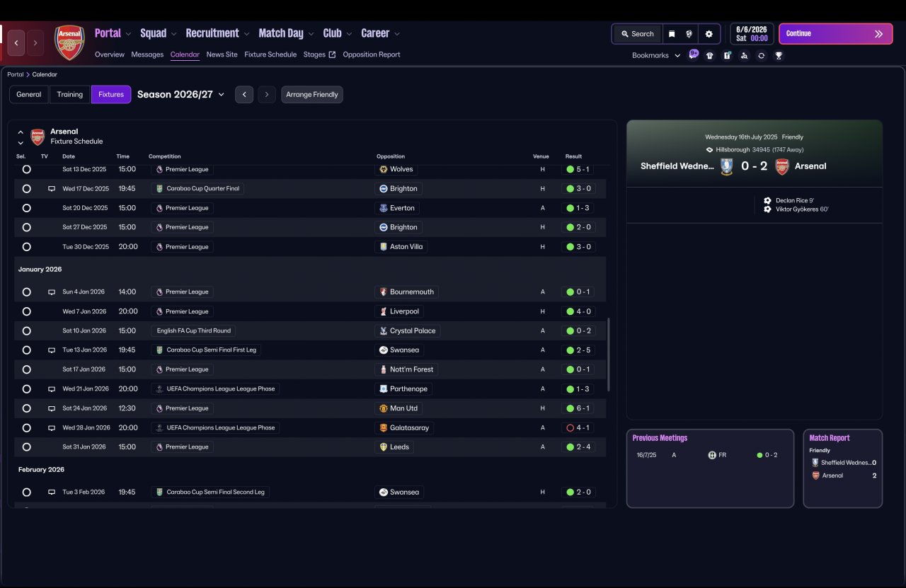
Task: Select the radio button for Wed 17 Dec 2025 fixture
Action: [x=27, y=189]
